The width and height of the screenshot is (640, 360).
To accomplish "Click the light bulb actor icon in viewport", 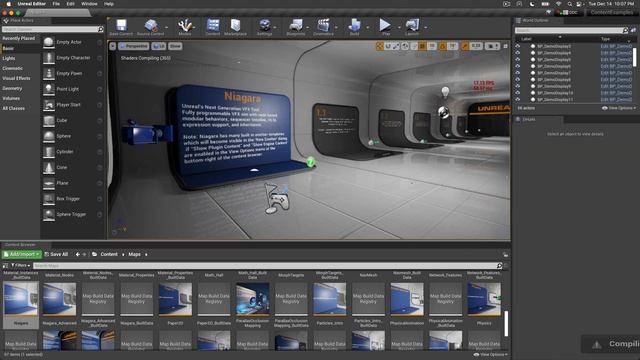I will click(x=445, y=92).
